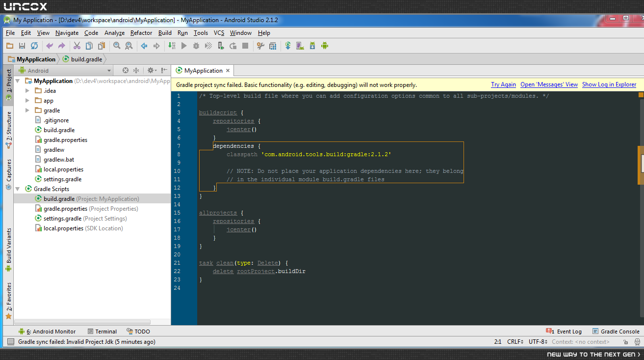The height and width of the screenshot is (360, 644).
Task: Click Show Log in Explorer link
Action: (x=609, y=84)
